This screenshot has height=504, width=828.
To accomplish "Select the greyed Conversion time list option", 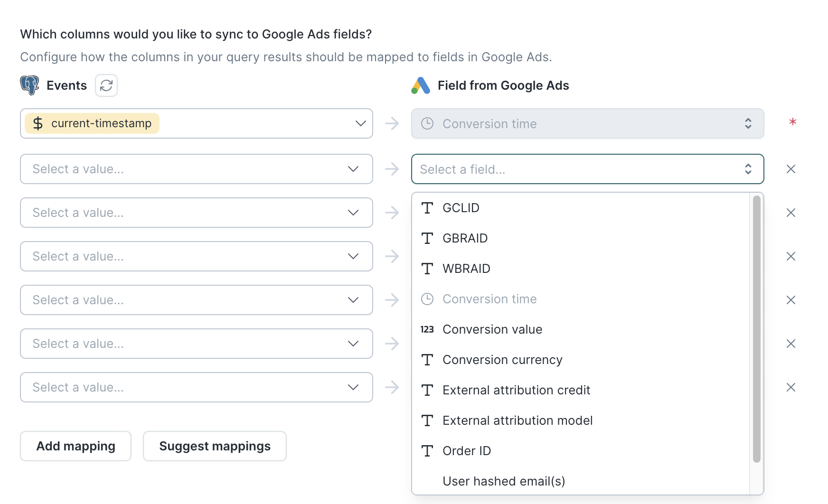I will coord(581,299).
